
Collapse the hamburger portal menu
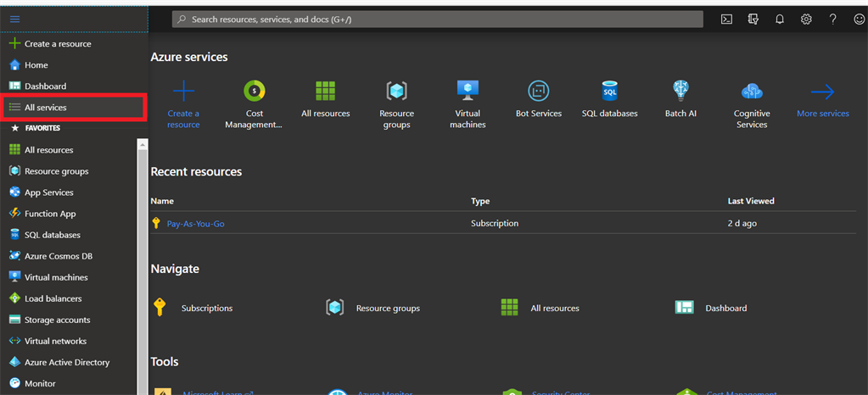coord(15,19)
